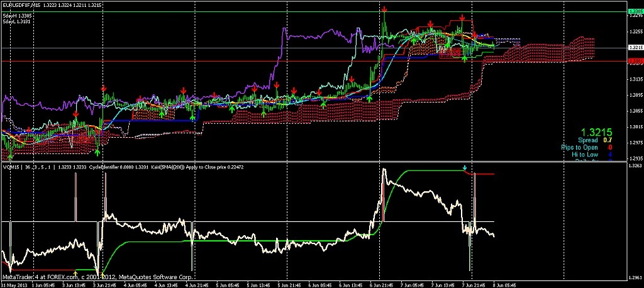Screen dimensions: 644x288
Task: Click the 3 Jun 21:45 time axis label
Action: point(105,285)
